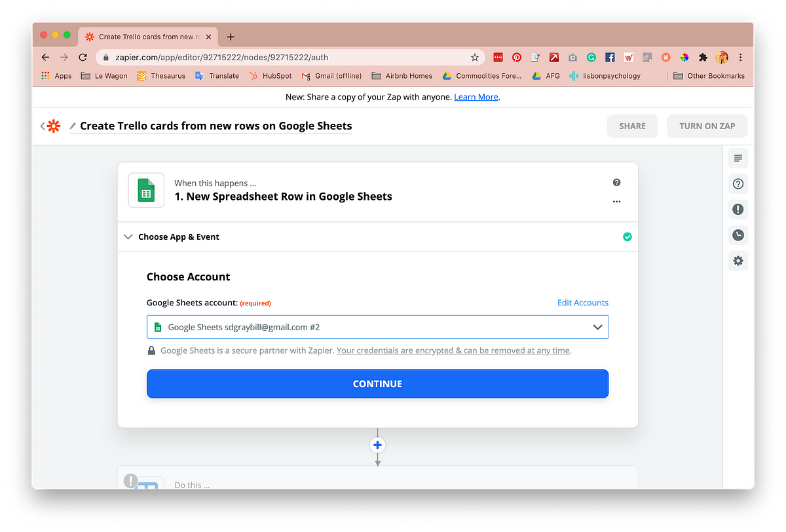Click the red arrow extension icon

coord(554,57)
